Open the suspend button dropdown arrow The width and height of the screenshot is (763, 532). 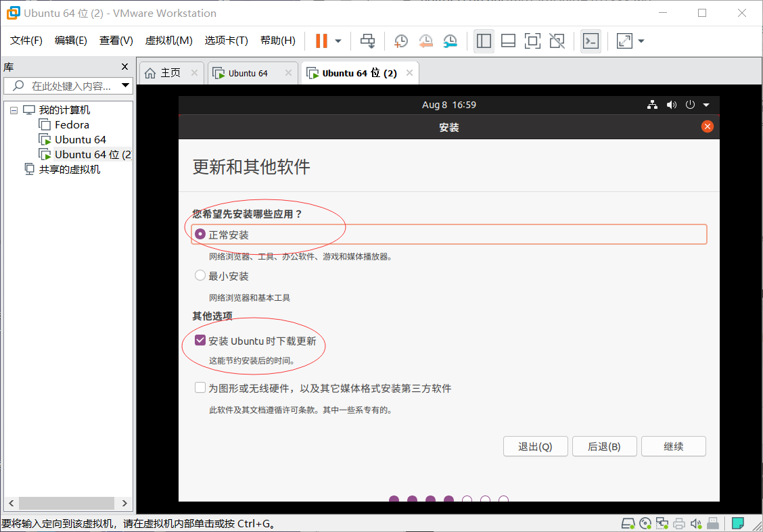tap(336, 41)
